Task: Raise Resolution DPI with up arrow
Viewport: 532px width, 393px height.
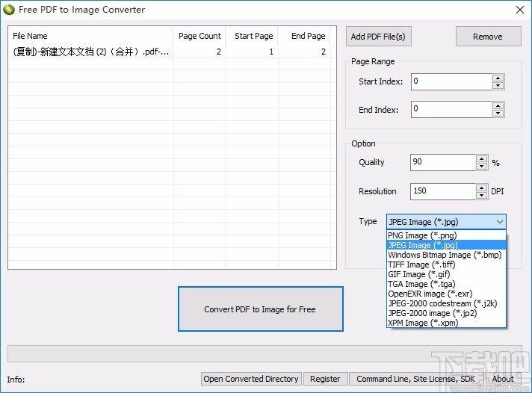Action: click(x=482, y=188)
